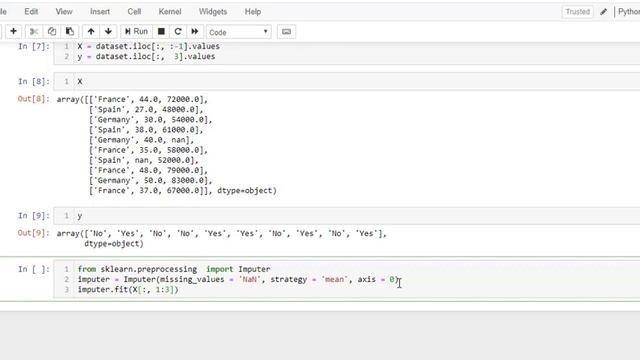Click the Out[9] prompt label
Image resolution: width=640 pixels, height=360 pixels.
click(33, 233)
